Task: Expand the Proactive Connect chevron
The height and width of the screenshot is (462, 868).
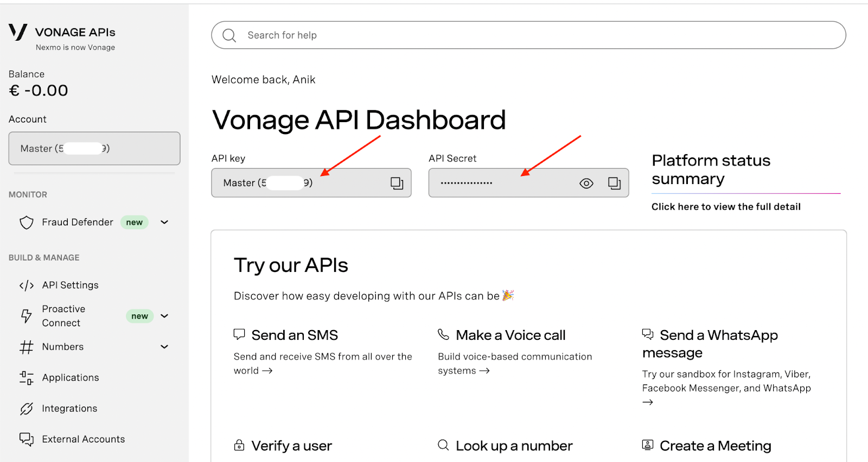Action: (164, 316)
